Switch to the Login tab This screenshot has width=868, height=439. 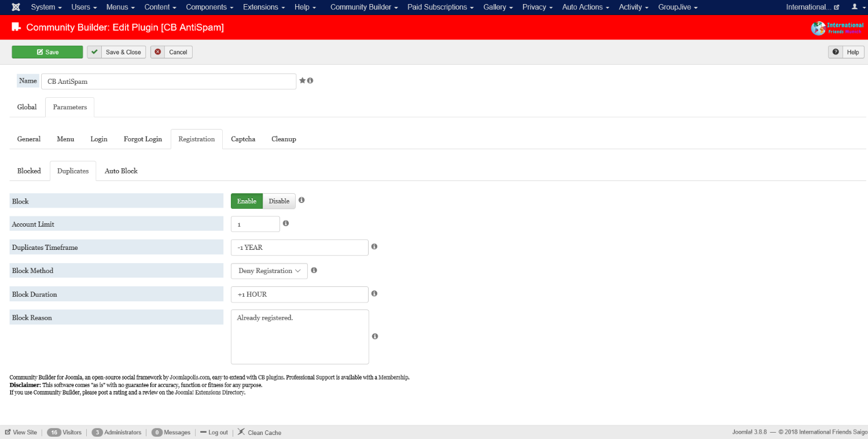pos(99,139)
